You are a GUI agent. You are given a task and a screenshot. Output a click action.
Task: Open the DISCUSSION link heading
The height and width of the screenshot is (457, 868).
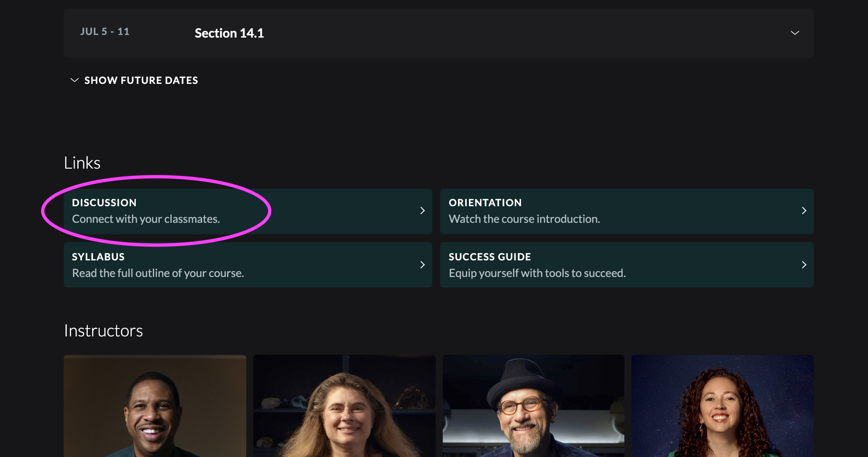pos(104,203)
